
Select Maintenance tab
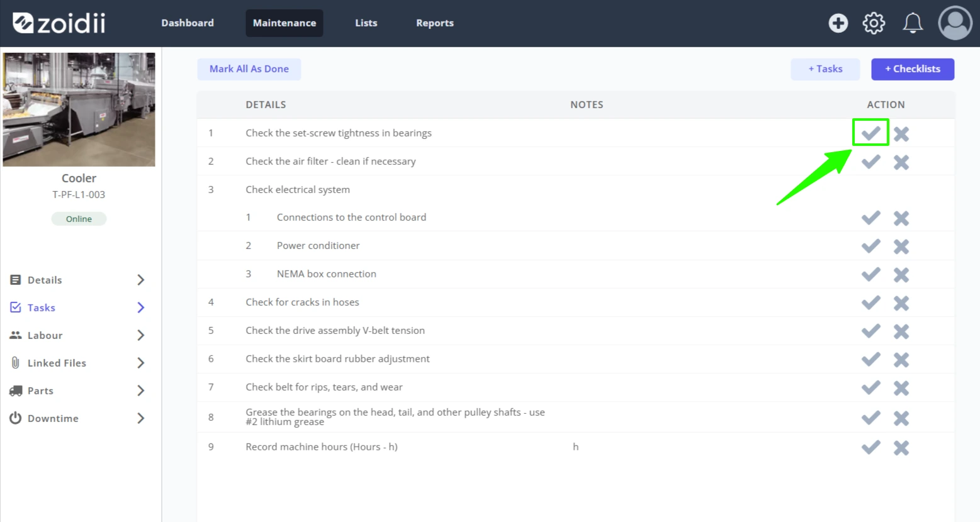284,23
